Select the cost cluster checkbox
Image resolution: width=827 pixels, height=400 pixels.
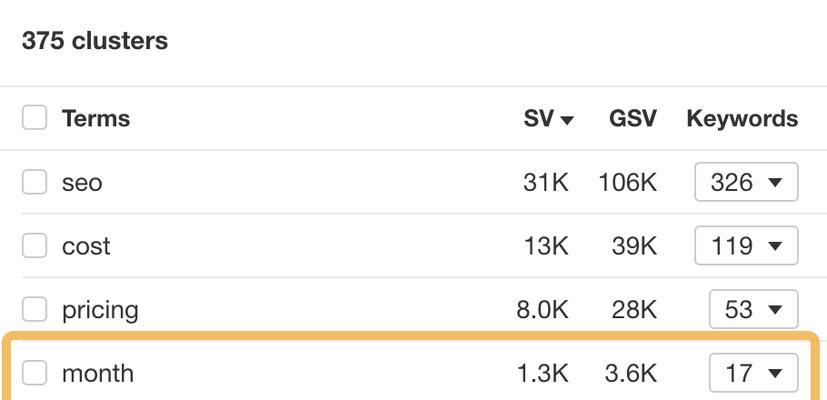click(x=34, y=246)
